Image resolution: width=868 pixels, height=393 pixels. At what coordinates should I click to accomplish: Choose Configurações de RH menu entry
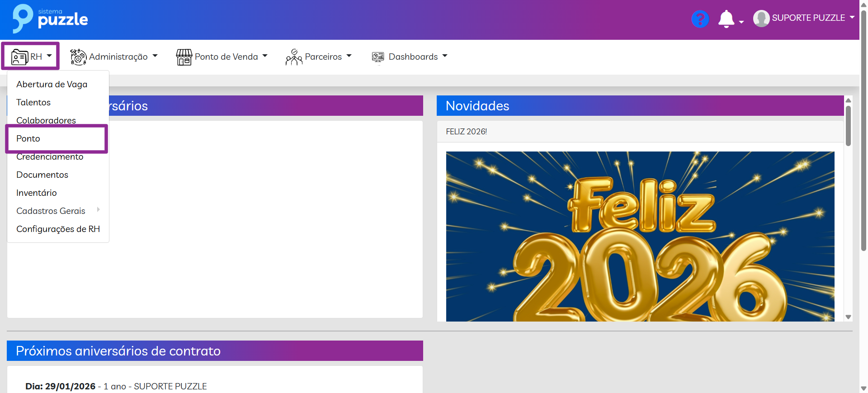coord(58,229)
